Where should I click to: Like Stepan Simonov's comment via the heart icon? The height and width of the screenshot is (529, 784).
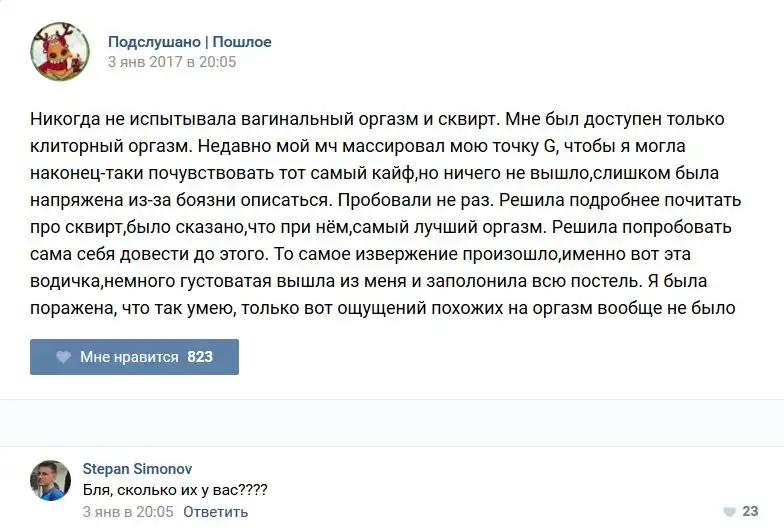(727, 510)
